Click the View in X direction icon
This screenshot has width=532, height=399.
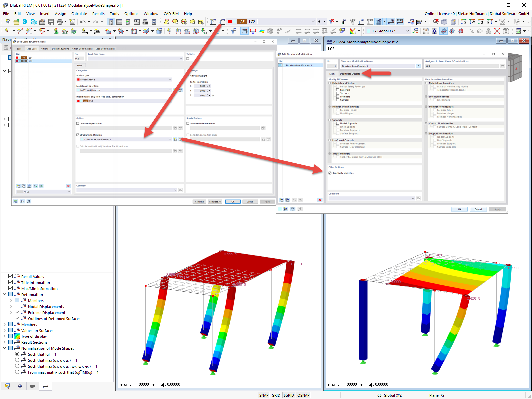pyautogui.click(x=464, y=22)
